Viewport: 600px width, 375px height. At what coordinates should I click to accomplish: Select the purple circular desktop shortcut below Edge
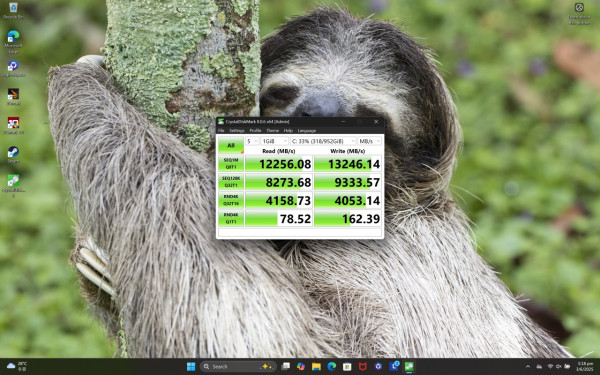coord(13,68)
